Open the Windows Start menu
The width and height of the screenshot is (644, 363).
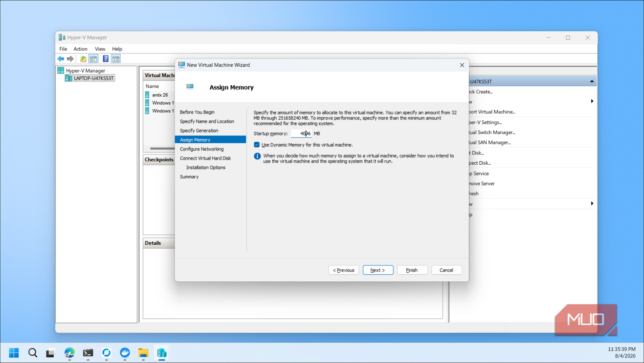14,353
